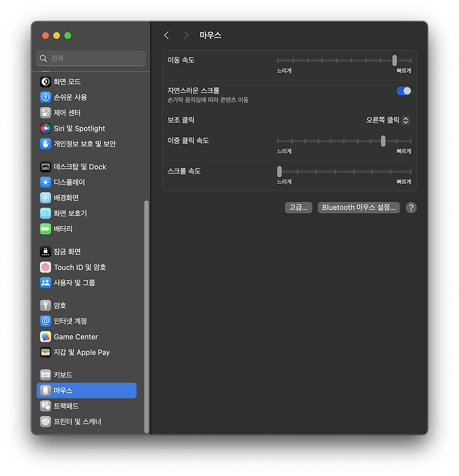The image size is (459, 476).
Task: Select 배터리 label in sidebar
Action: [63, 229]
